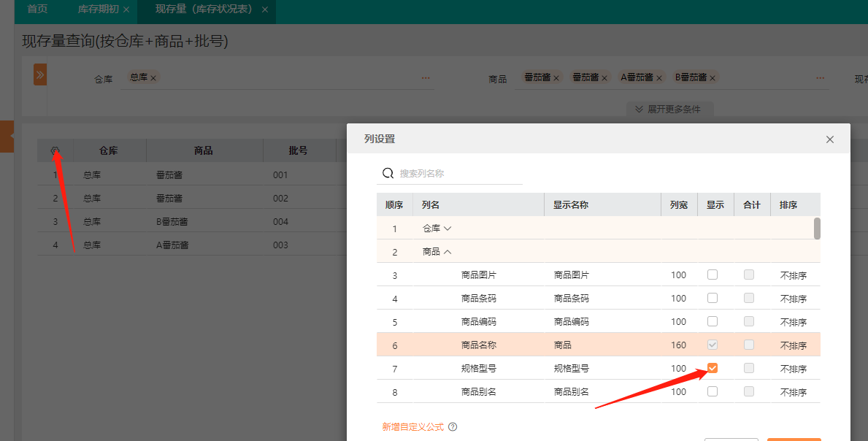The width and height of the screenshot is (868, 441).
Task: Check display box for 商品别名
Action: pyautogui.click(x=713, y=391)
